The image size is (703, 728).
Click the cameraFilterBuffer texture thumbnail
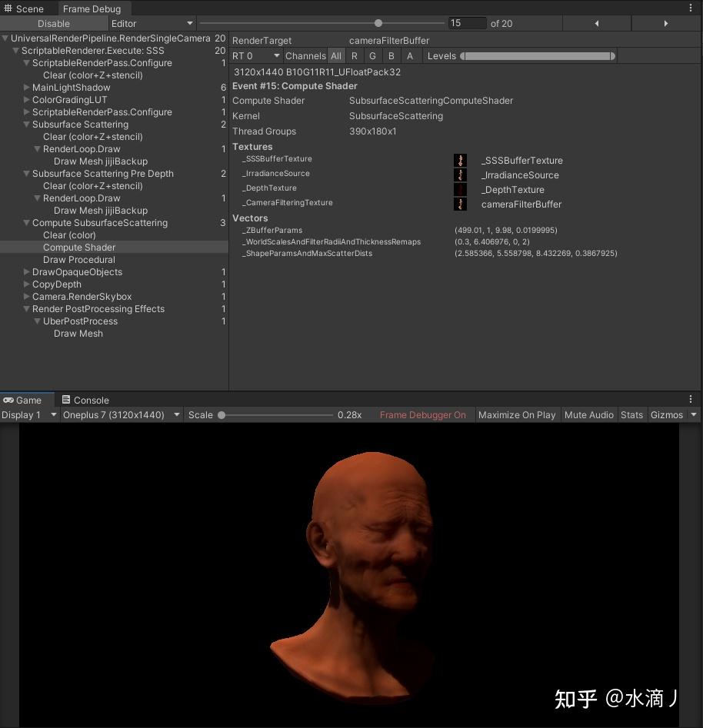(460, 204)
